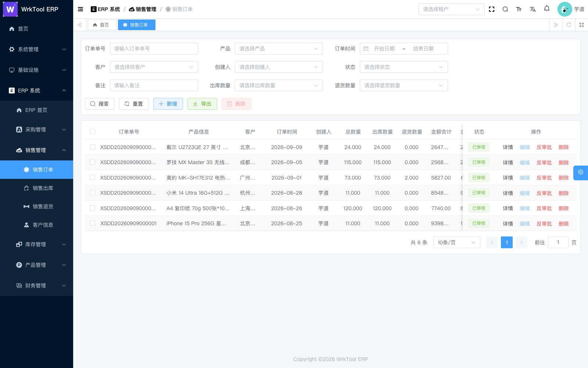Image resolution: width=588 pixels, height=368 pixels.
Task: Click the 导出 export button
Action: coord(202,104)
